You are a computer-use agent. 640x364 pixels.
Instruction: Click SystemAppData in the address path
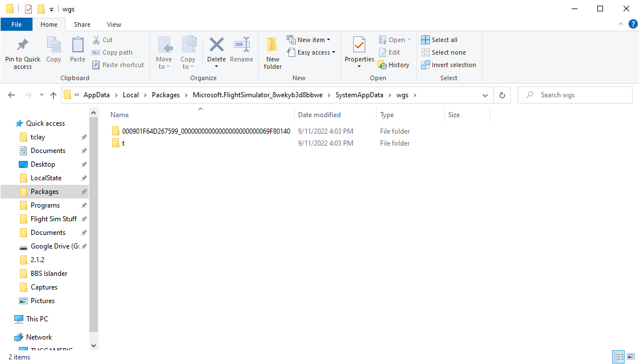tap(359, 95)
